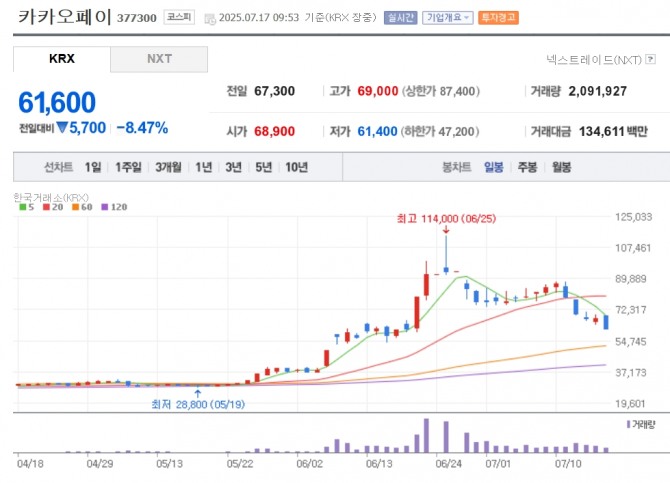
Task: Select the 3개월 line chart period
Action: tap(168, 167)
